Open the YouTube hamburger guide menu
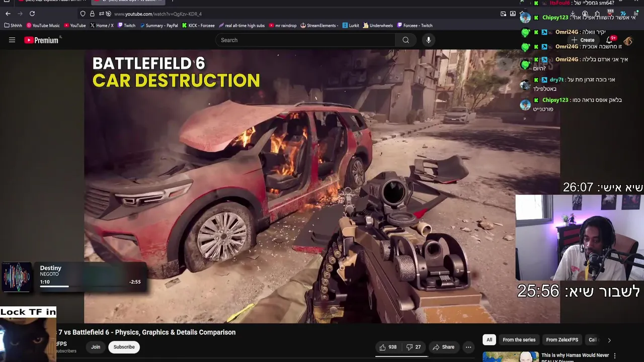 tap(12, 40)
